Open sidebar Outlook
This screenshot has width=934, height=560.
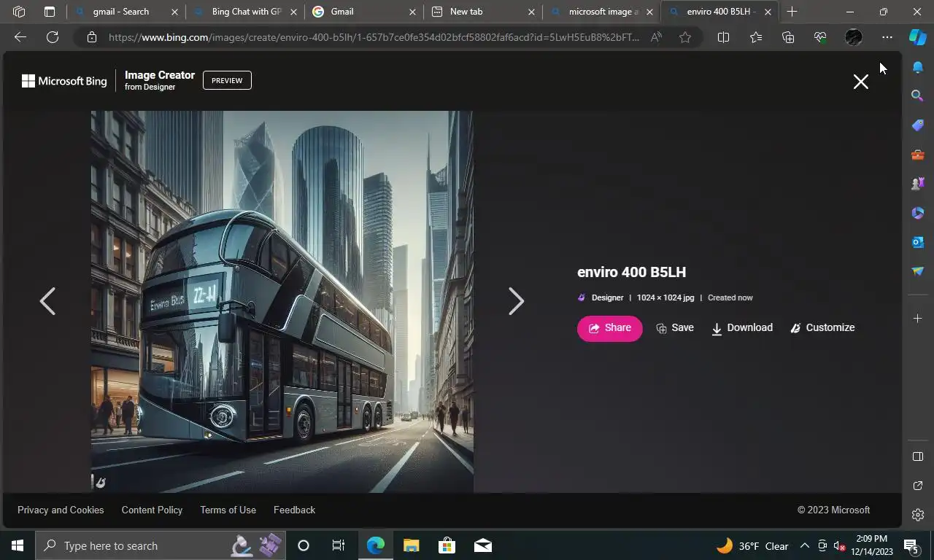point(918,242)
